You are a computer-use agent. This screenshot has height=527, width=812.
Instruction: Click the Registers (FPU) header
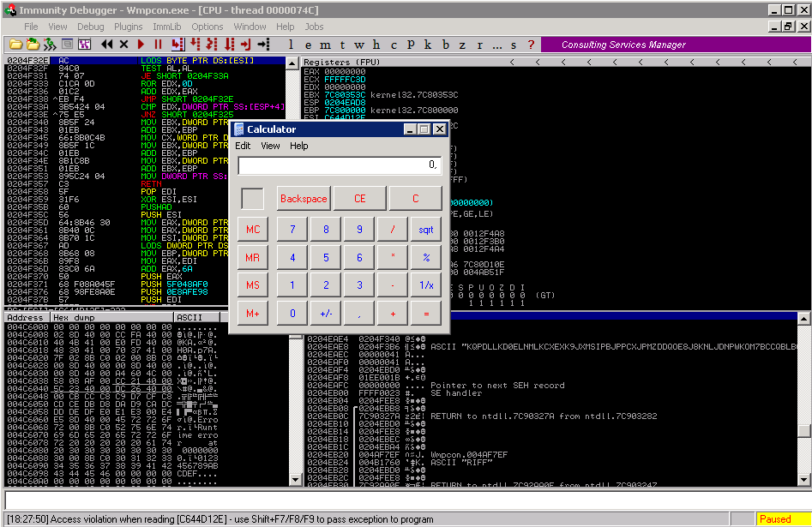[342, 62]
